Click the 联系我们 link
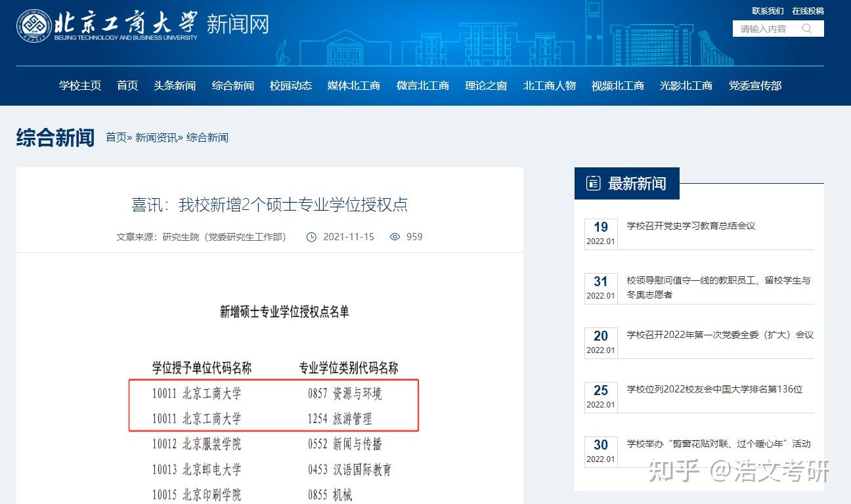 pos(768,11)
